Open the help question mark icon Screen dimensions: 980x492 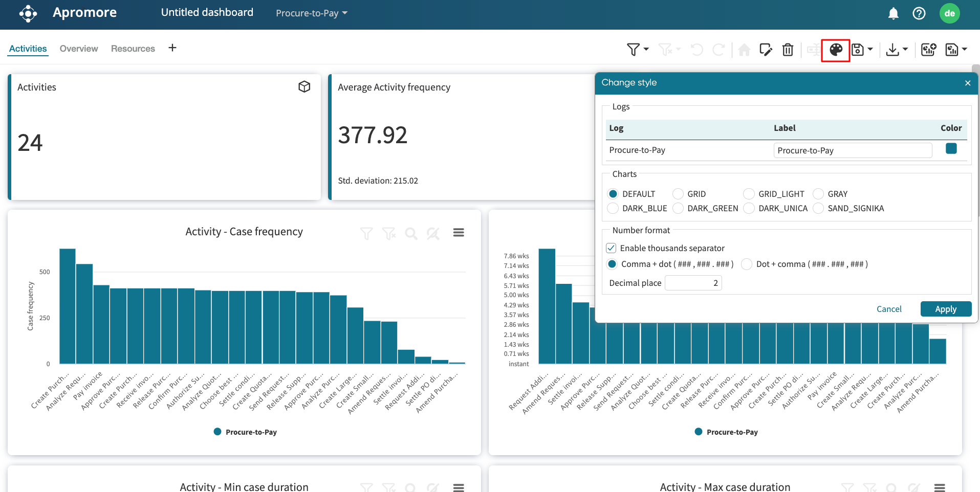(x=919, y=13)
